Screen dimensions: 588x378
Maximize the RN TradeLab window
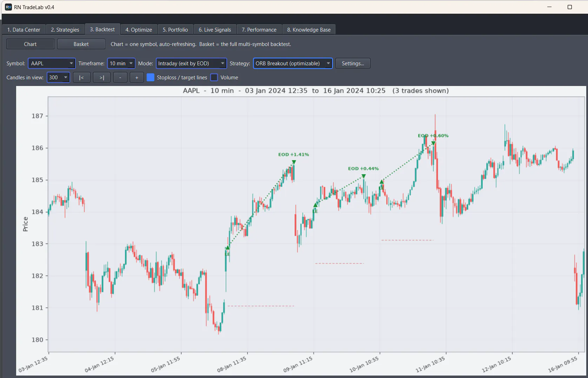pos(570,7)
